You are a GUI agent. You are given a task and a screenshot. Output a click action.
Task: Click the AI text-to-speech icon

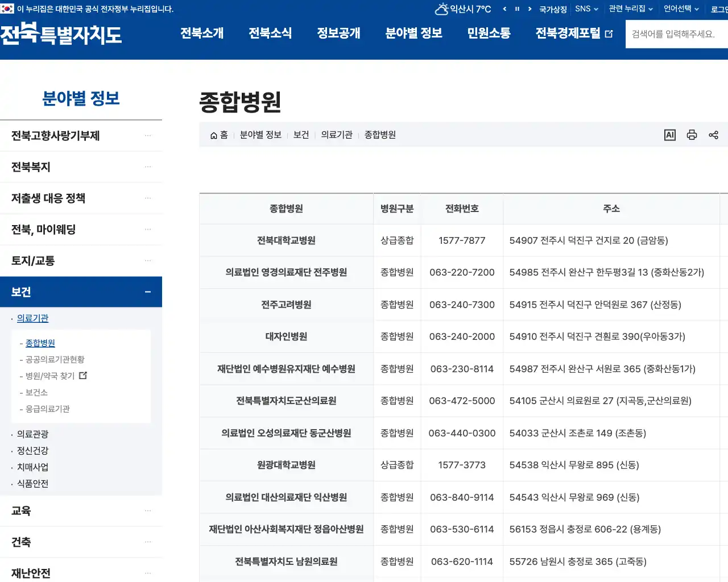point(669,135)
